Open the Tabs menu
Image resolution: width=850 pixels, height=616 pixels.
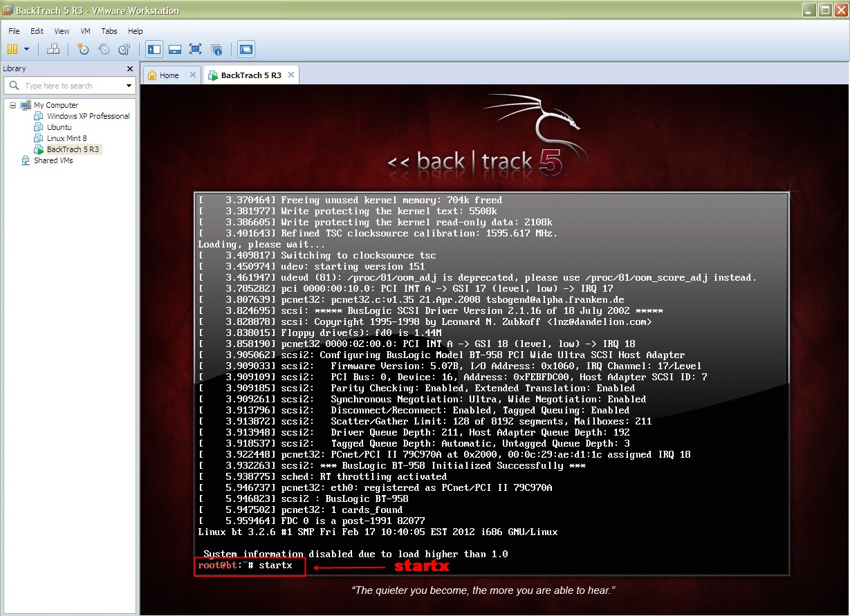pos(109,31)
